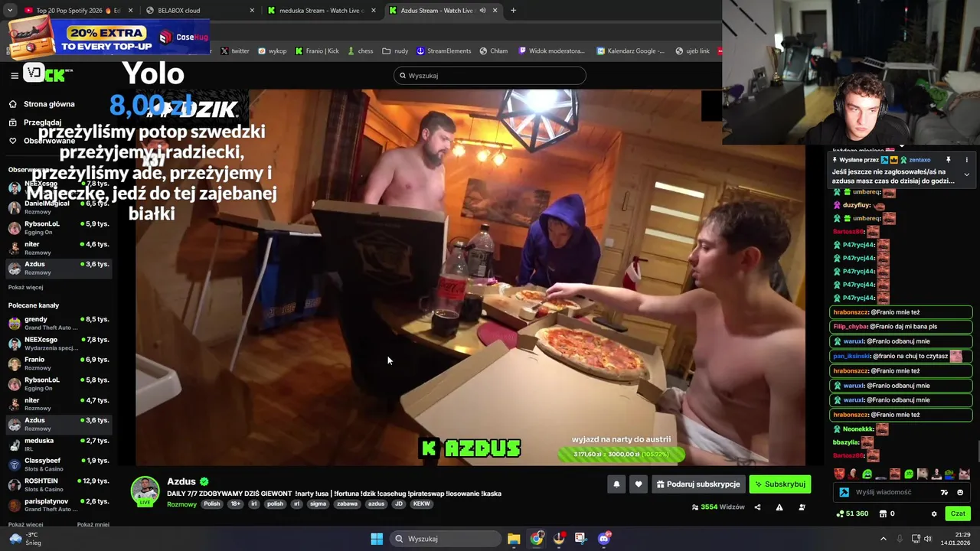
Task: Switch to meduska Stream browser tab
Action: (322, 10)
